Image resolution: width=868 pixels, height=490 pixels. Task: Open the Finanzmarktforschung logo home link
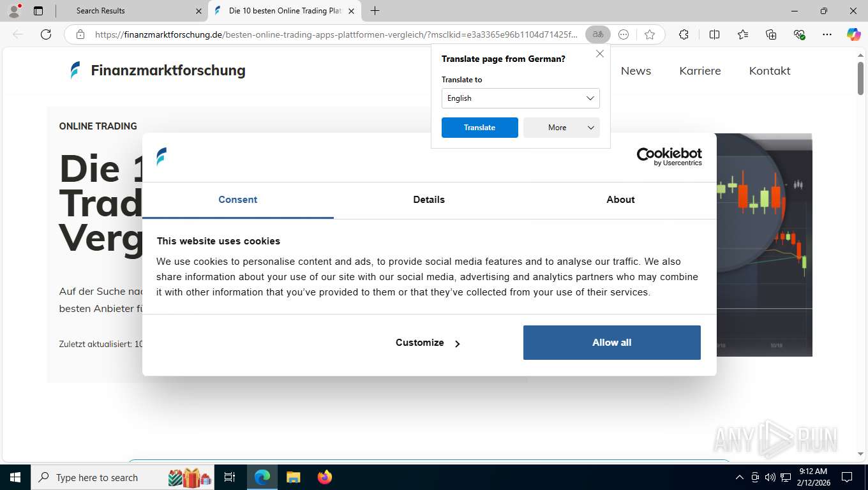158,70
